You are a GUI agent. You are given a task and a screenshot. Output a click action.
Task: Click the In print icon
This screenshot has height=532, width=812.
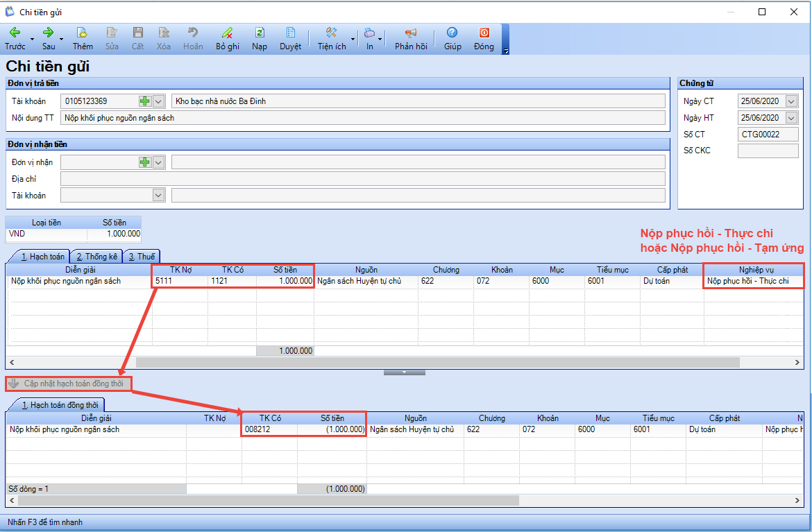click(x=369, y=33)
